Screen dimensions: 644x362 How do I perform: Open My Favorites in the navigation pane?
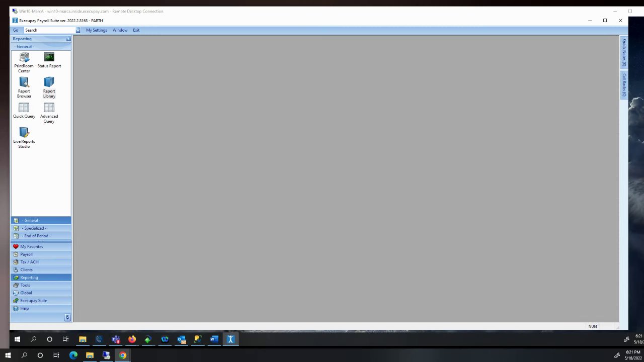click(41, 246)
